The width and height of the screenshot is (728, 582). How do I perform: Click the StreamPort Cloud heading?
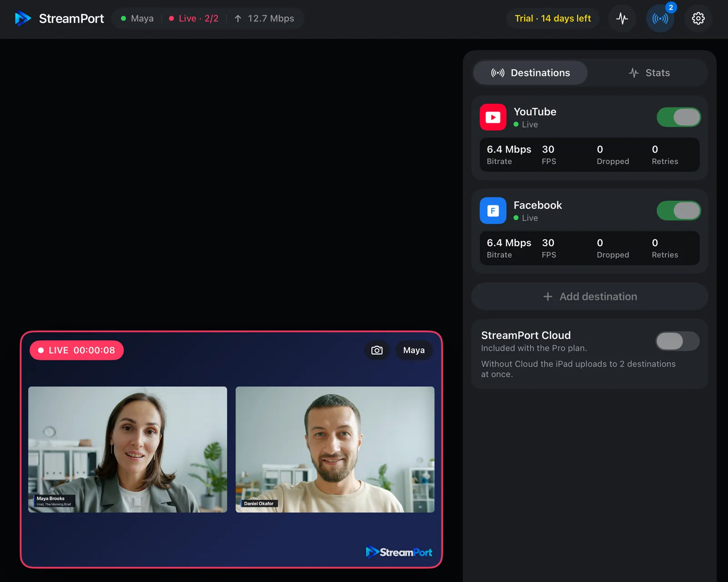[x=526, y=335]
